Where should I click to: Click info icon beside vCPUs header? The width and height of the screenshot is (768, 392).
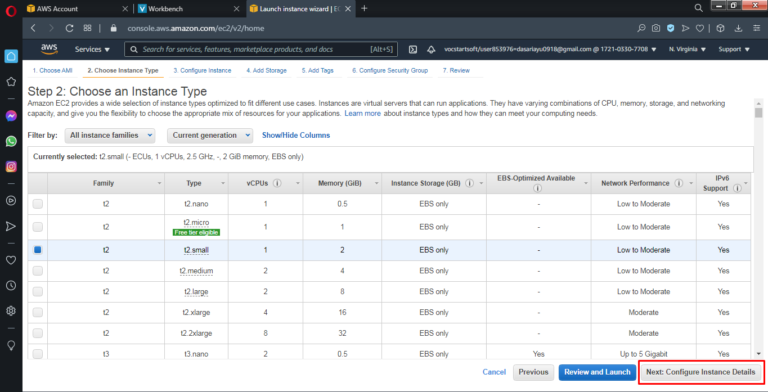pos(277,183)
